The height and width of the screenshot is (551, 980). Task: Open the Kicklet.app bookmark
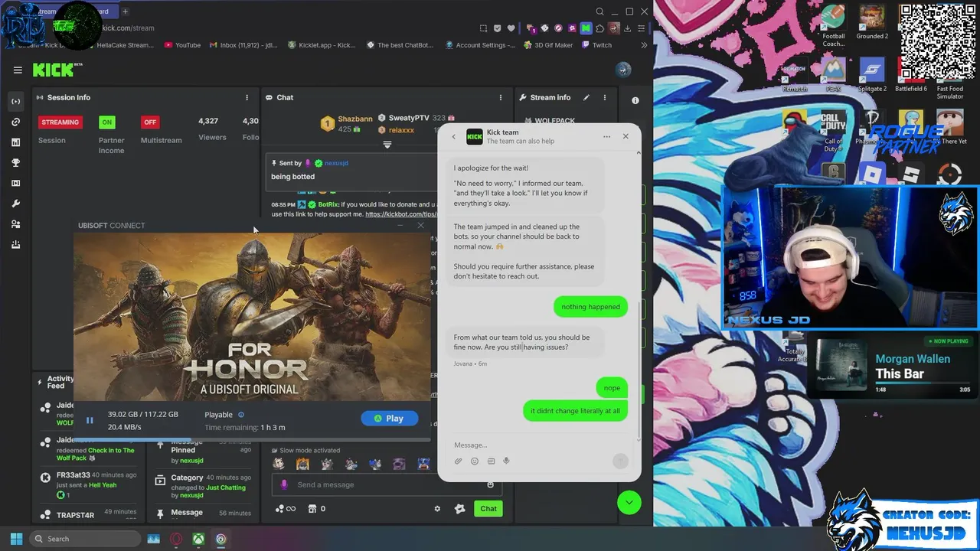pyautogui.click(x=322, y=45)
